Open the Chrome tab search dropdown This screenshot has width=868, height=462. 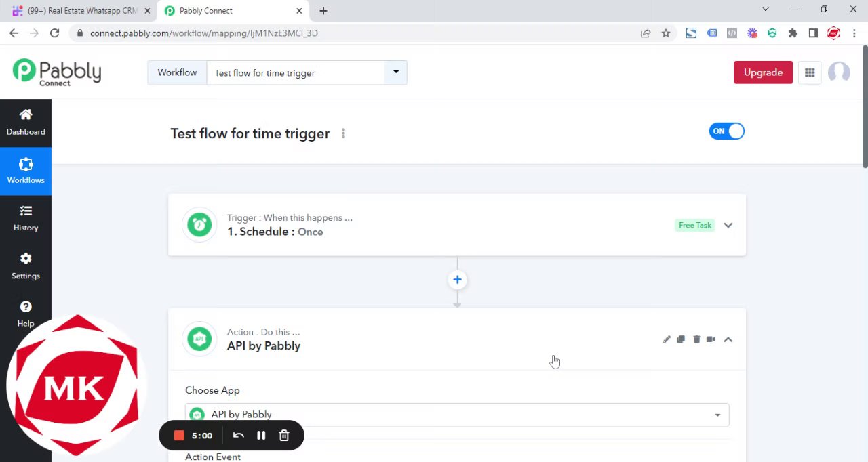tap(766, 9)
